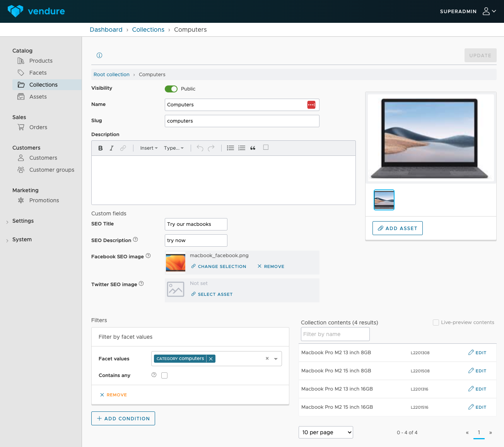Open the Assets sidebar item
Screen dimensions: 504x447
click(x=38, y=97)
